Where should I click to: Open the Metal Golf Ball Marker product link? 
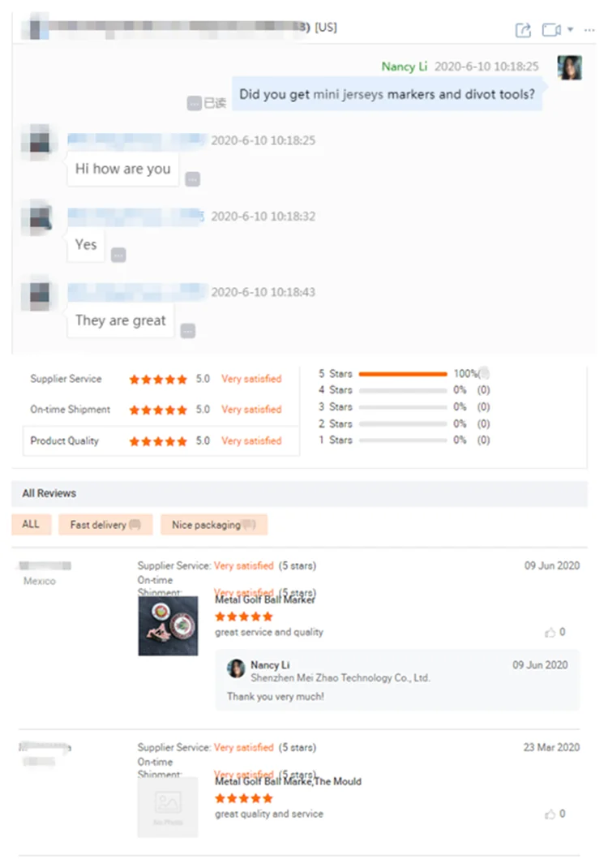(265, 599)
